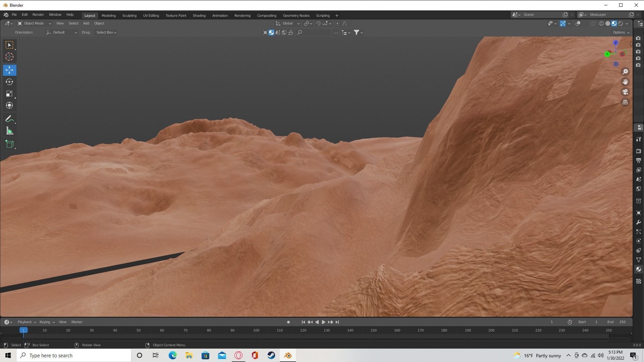Image resolution: width=644 pixels, height=362 pixels.
Task: Expand the Options dropdown
Action: (x=621, y=33)
